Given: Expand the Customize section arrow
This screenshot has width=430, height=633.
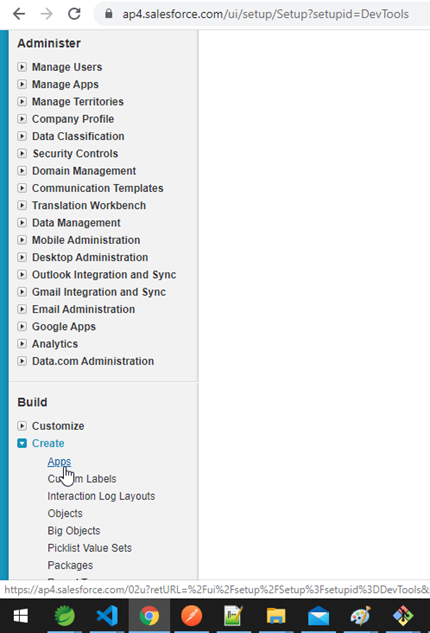Looking at the screenshot, I should click(x=22, y=426).
